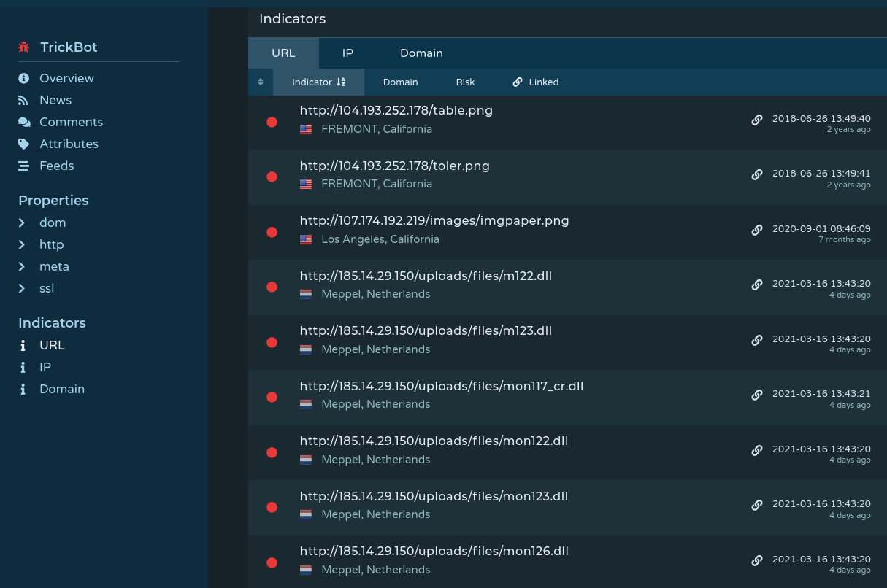
Task: Click the News RSS feed icon
Action: click(x=23, y=100)
